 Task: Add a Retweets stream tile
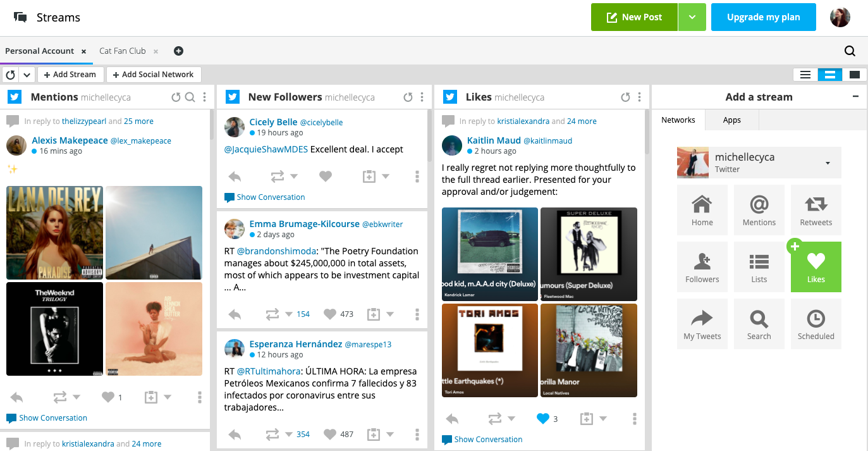pyautogui.click(x=816, y=209)
